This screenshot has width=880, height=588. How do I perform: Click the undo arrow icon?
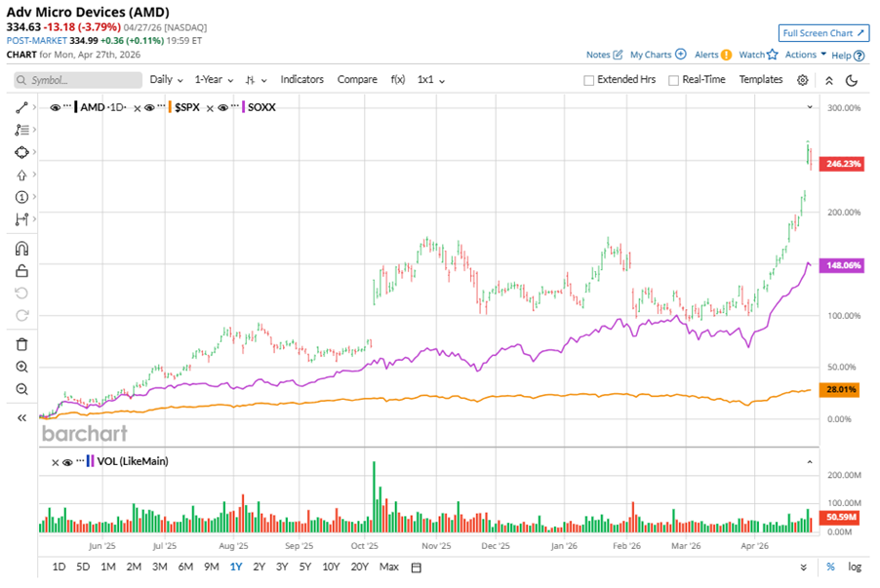click(21, 294)
